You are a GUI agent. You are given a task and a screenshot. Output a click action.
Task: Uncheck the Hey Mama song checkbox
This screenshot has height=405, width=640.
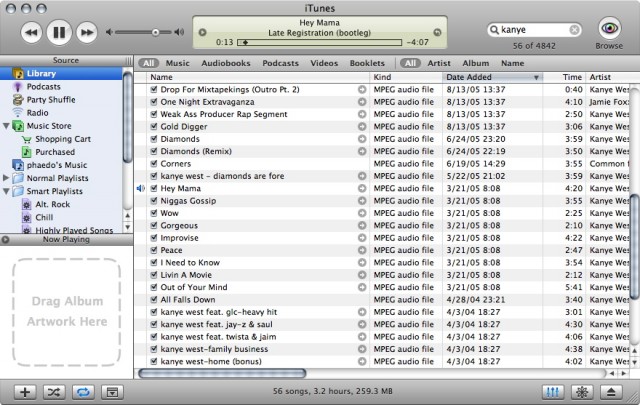click(154, 188)
